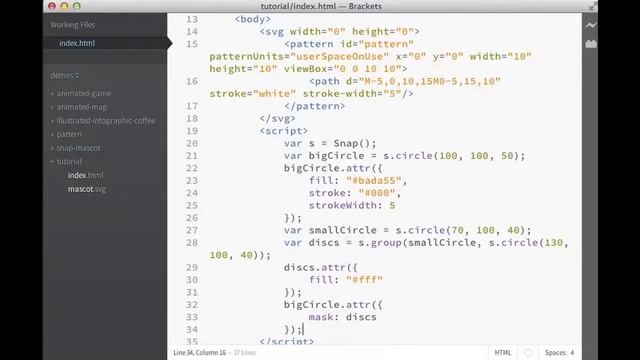Screen dimensions: 640x360
Task: Click the </pattern> closing tag
Action: (314, 106)
